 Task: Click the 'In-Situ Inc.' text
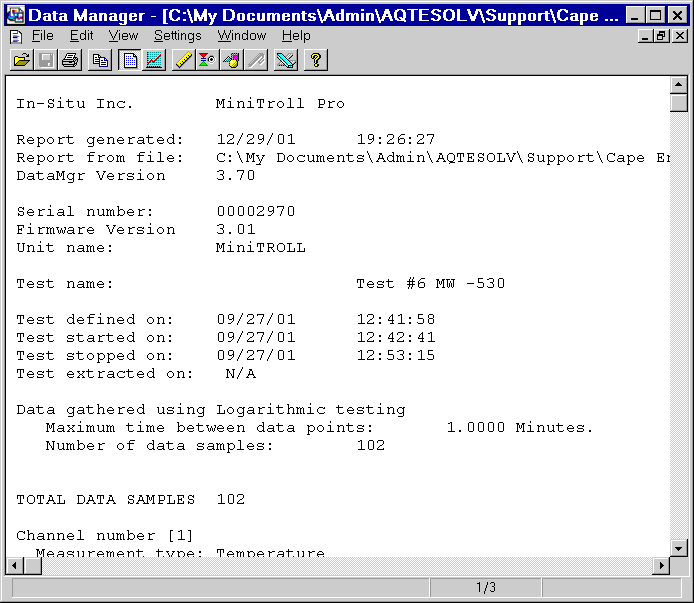coord(74,104)
